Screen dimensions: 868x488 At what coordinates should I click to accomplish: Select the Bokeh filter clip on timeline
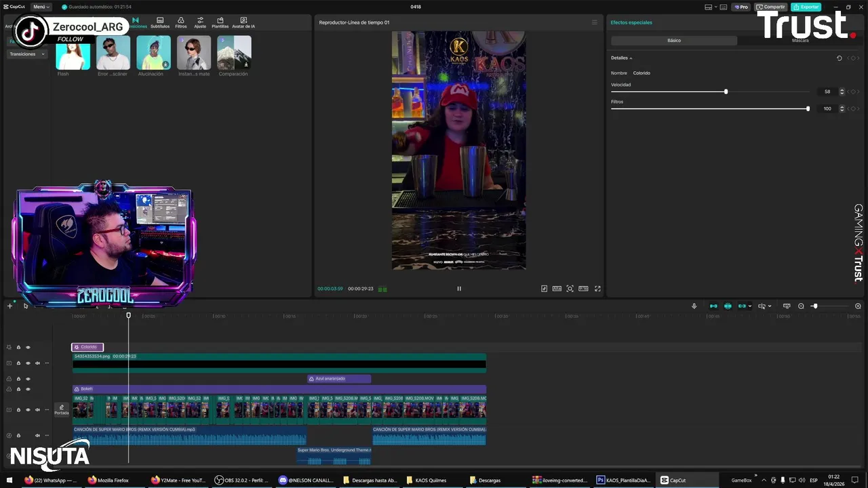click(x=279, y=389)
